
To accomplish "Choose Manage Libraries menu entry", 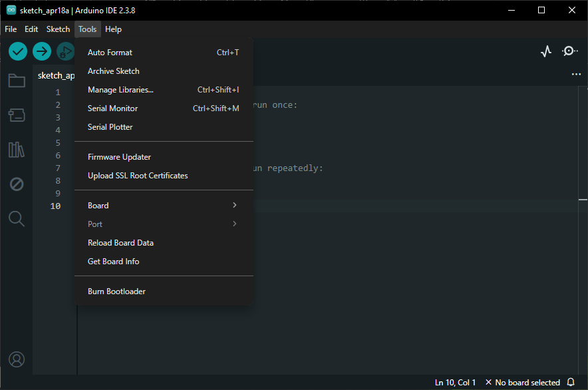I will (120, 90).
